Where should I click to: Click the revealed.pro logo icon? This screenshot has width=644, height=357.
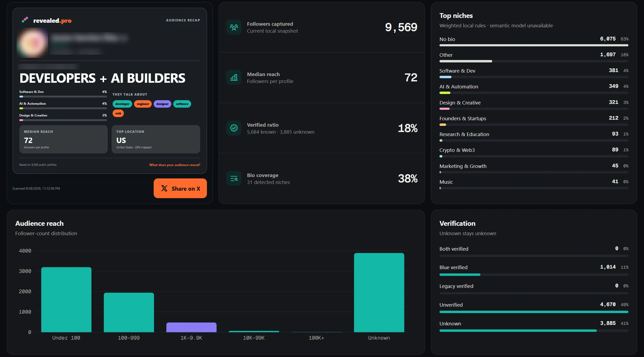(25, 20)
